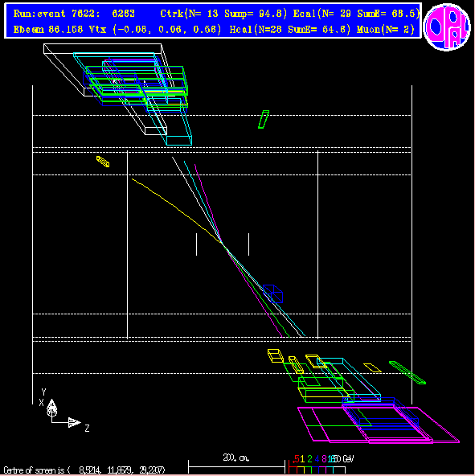Click the Muon(N= 2) readout
This screenshot has height=476, width=475.
point(386,30)
